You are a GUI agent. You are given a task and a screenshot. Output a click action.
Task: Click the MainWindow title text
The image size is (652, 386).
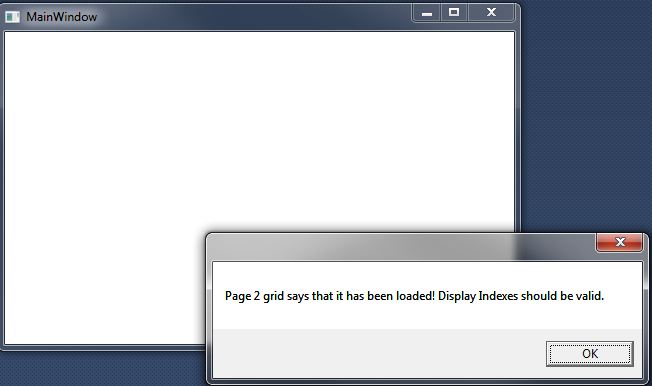point(62,17)
